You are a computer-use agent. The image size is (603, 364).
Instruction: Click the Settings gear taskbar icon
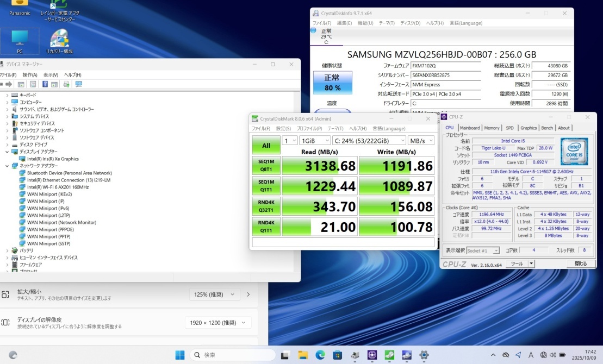coord(424,355)
